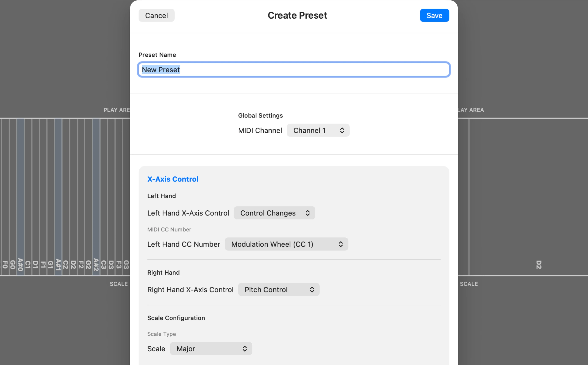Tap the D1 key in background play area
The height and width of the screenshot is (365, 588).
[x=36, y=197]
